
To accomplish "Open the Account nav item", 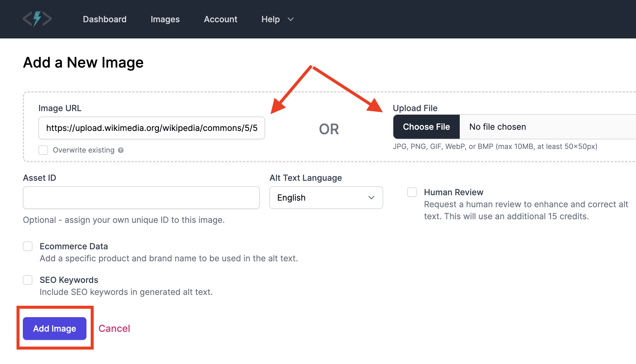I will (x=220, y=19).
